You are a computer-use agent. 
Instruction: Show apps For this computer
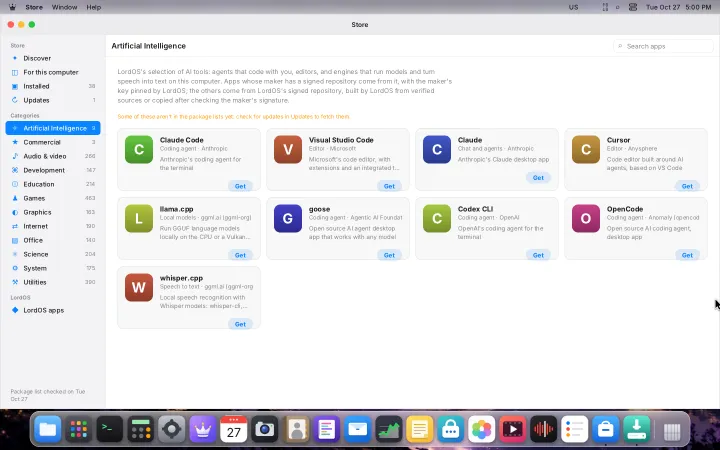coord(53,72)
